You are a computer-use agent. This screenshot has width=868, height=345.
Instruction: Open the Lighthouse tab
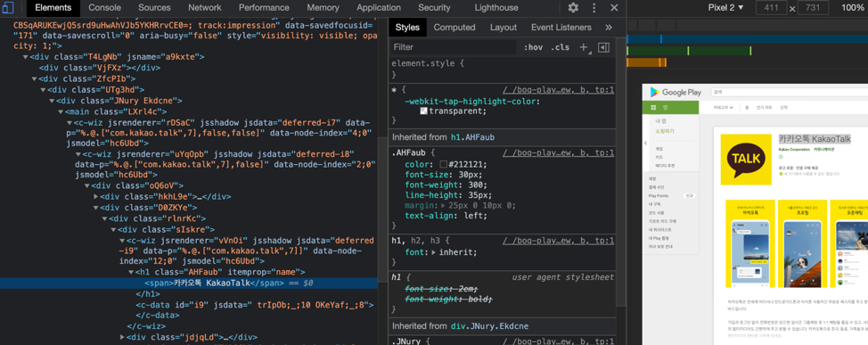pos(496,8)
